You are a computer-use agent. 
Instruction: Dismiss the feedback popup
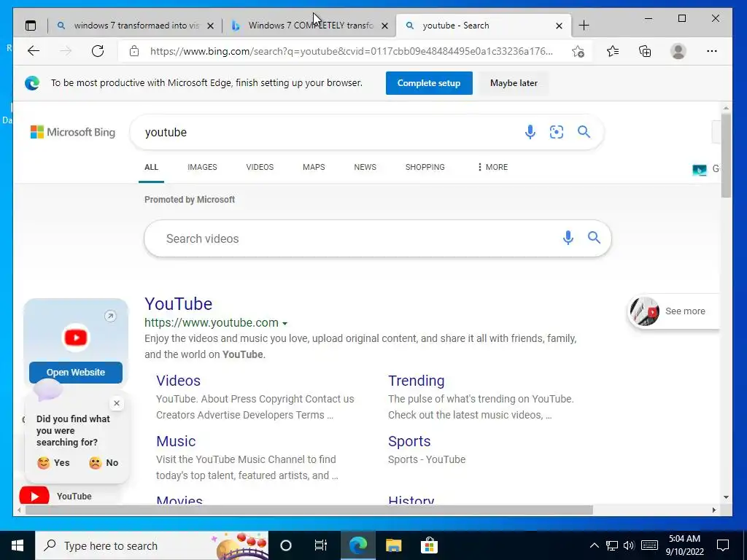(117, 403)
